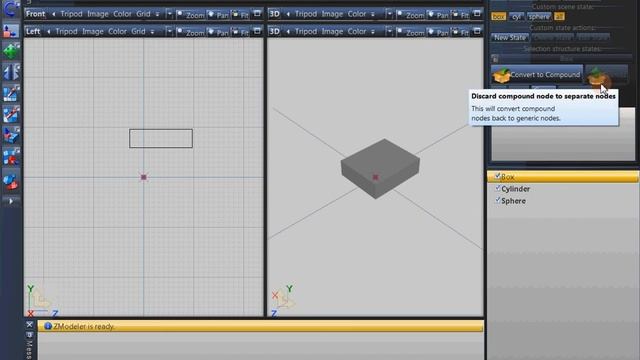The height and width of the screenshot is (360, 640).
Task: Maximize the Front viewport with square icon
Action: pyautogui.click(x=257, y=14)
